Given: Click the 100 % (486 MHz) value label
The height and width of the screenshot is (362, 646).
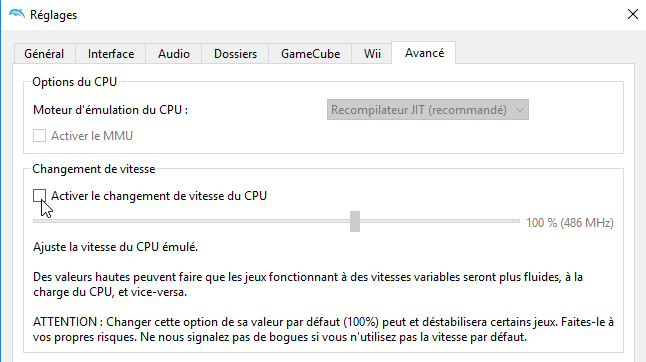Looking at the screenshot, I should pos(570,223).
